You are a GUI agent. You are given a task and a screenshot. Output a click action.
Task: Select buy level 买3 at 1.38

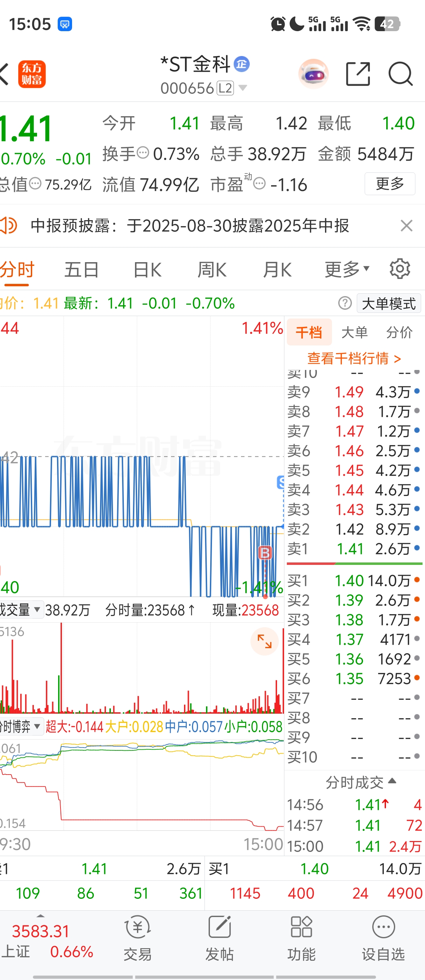pyautogui.click(x=354, y=620)
